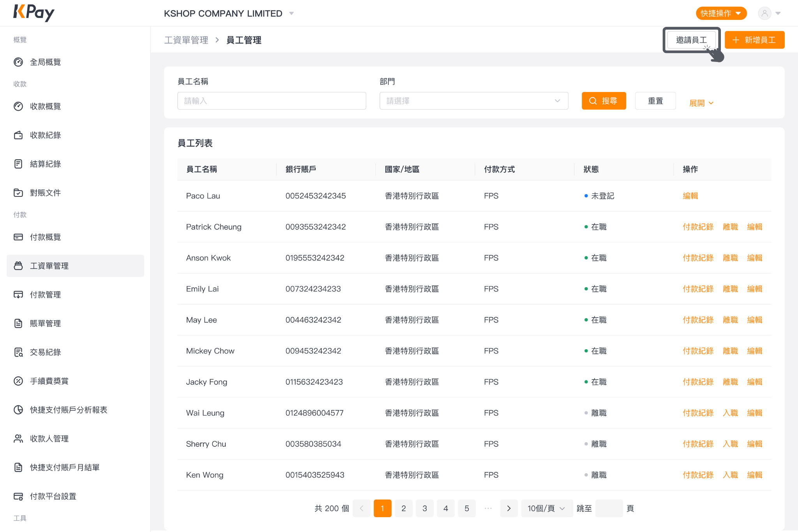This screenshot has height=532, width=798.
Task: Click the next page arrow
Action: pyautogui.click(x=509, y=508)
